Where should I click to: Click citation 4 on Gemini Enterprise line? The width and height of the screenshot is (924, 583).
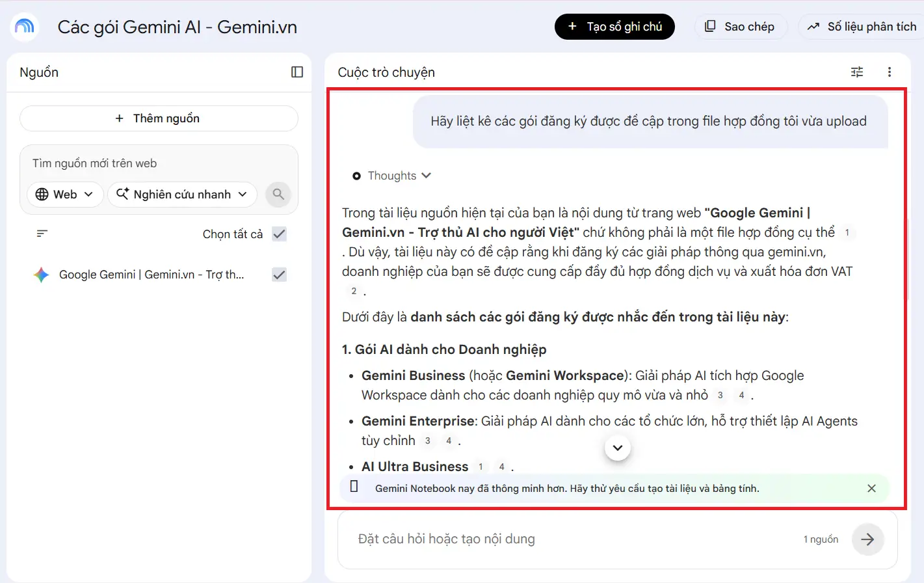pyautogui.click(x=449, y=441)
